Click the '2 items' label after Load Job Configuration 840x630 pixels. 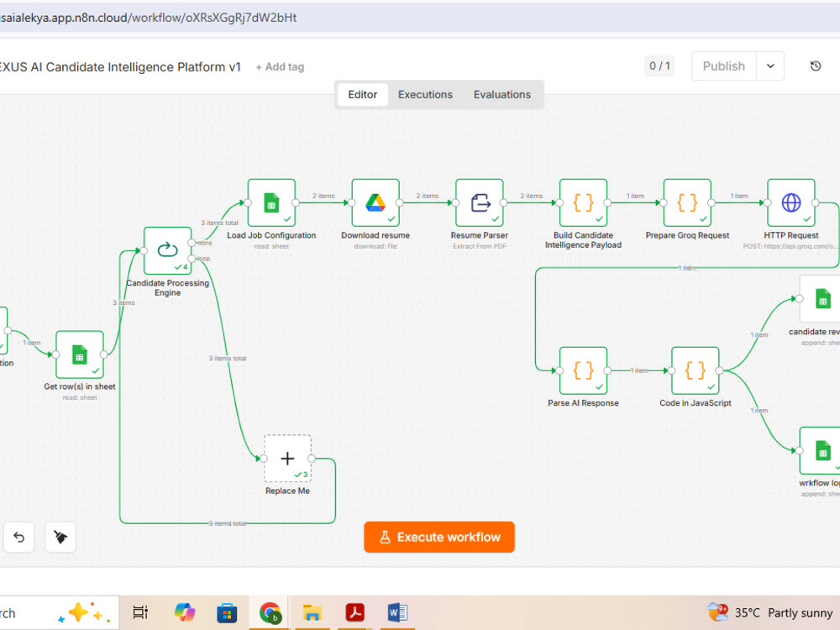pyautogui.click(x=323, y=196)
